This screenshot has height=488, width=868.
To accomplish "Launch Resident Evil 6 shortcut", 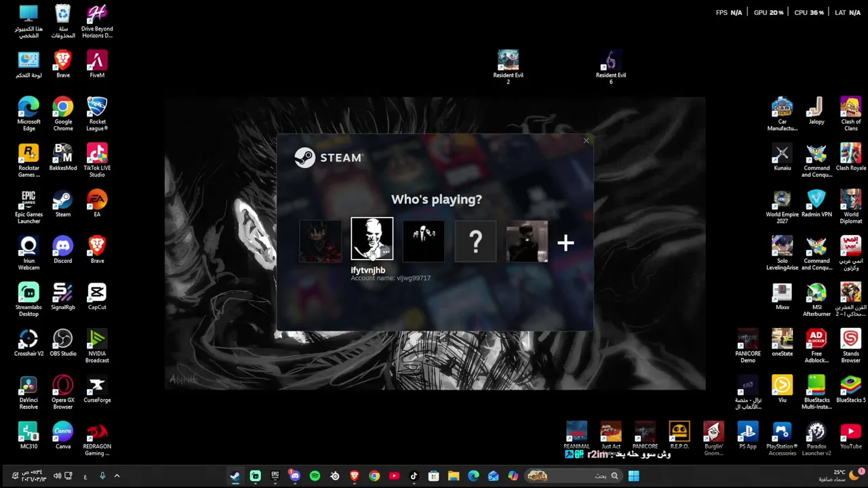I will coord(610,66).
